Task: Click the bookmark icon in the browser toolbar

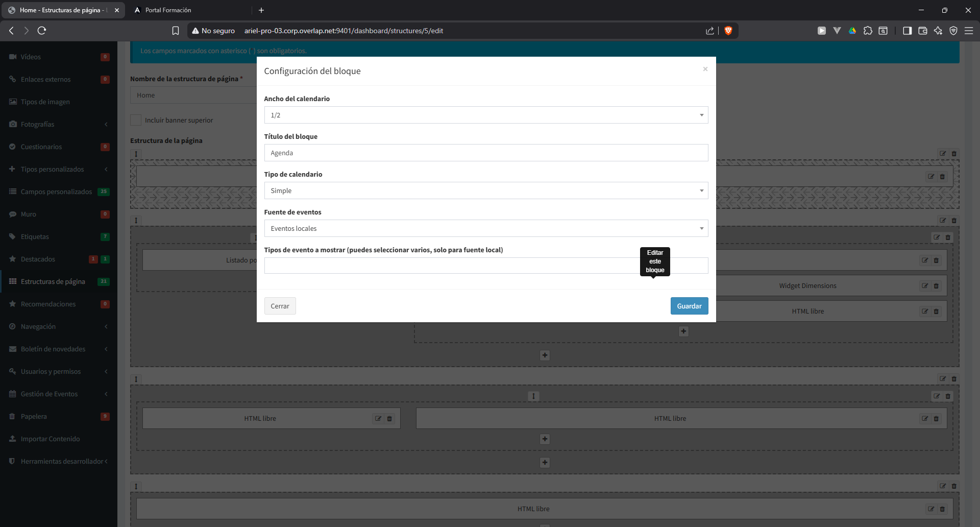Action: 176,31
